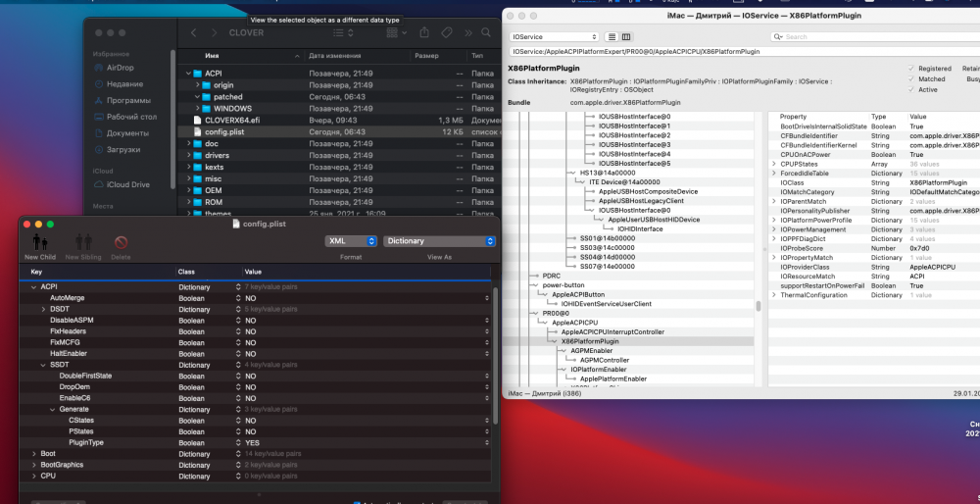
Task: Collapse SSDT key in plist editor
Action: pos(43,365)
